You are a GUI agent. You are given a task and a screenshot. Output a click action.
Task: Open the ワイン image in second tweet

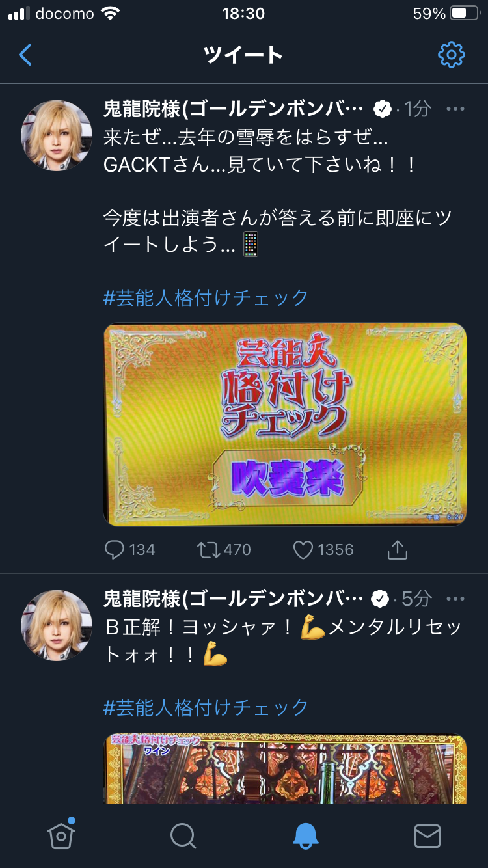[x=285, y=769]
